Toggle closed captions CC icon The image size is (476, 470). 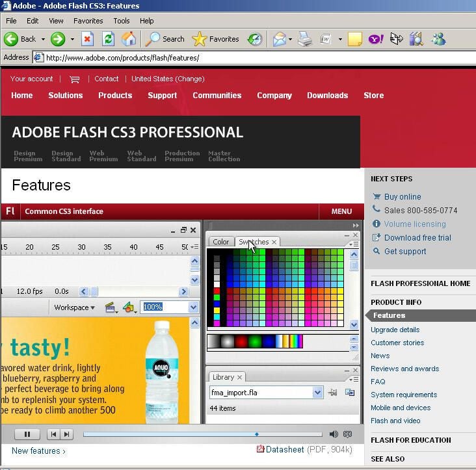348,434
